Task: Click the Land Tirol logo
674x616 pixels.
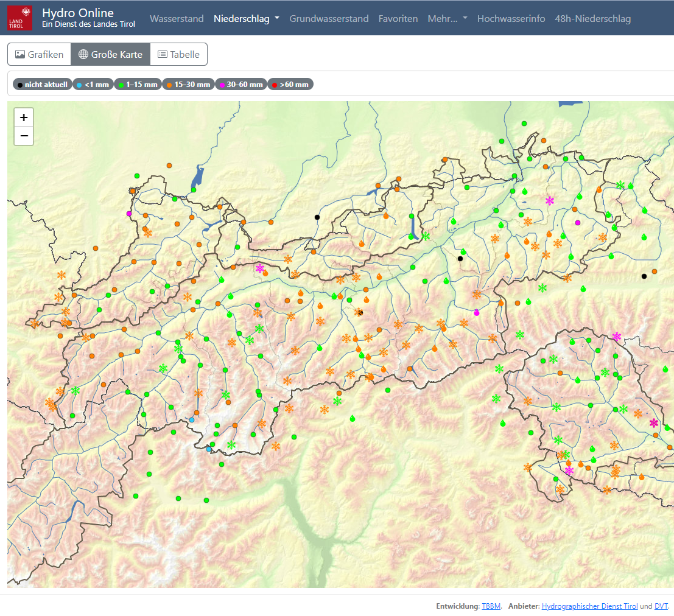Action: point(19,18)
